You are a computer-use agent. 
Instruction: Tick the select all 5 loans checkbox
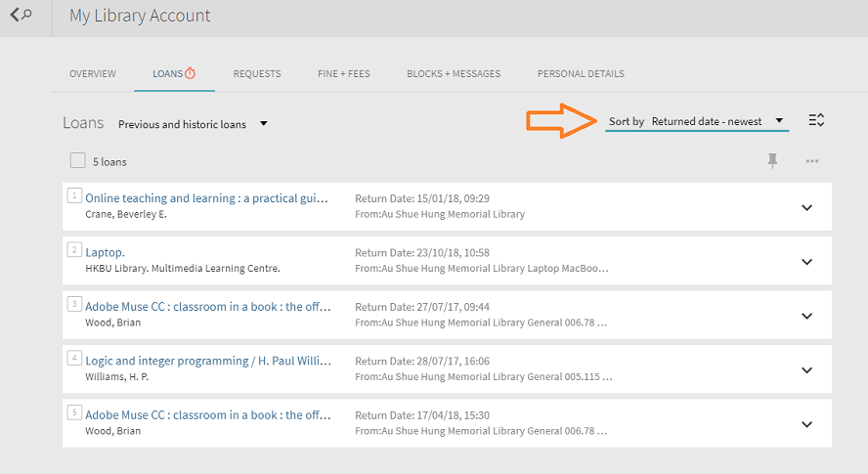tap(77, 160)
